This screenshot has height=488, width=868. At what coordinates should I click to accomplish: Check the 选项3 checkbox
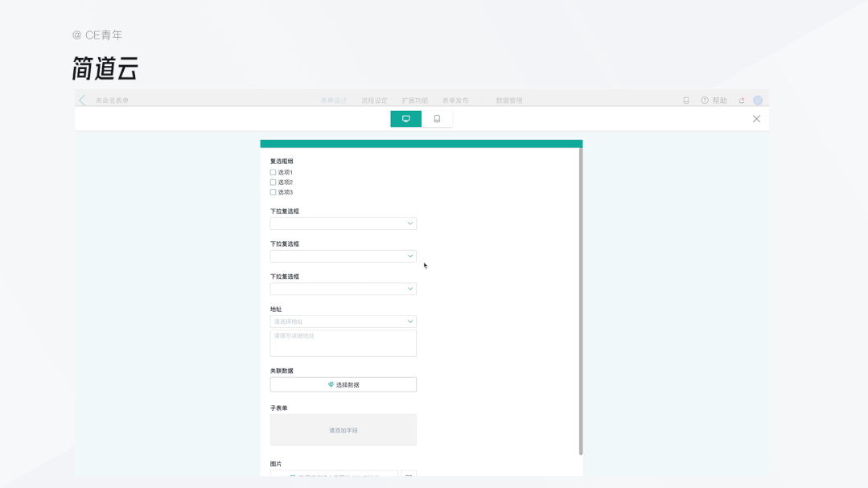tap(273, 192)
